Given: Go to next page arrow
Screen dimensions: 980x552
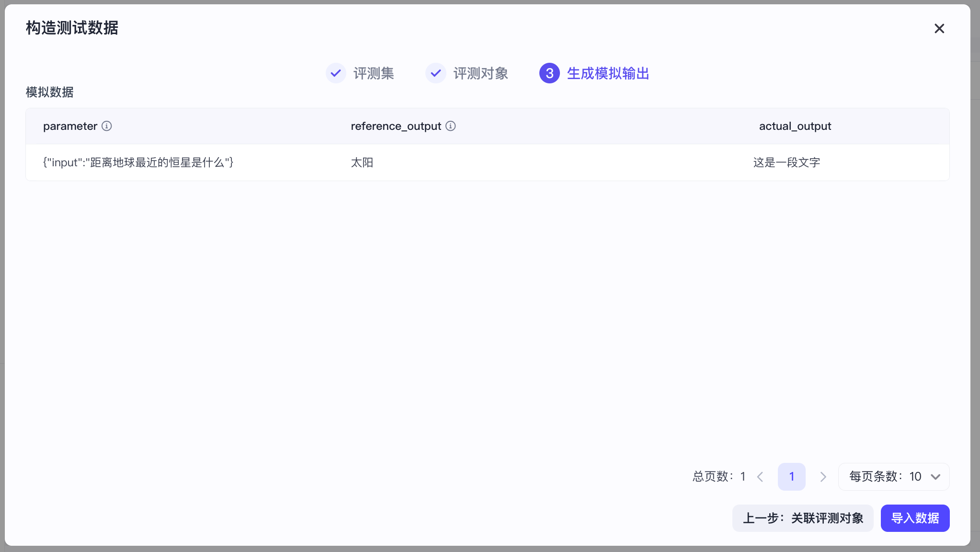Looking at the screenshot, I should tap(823, 477).
